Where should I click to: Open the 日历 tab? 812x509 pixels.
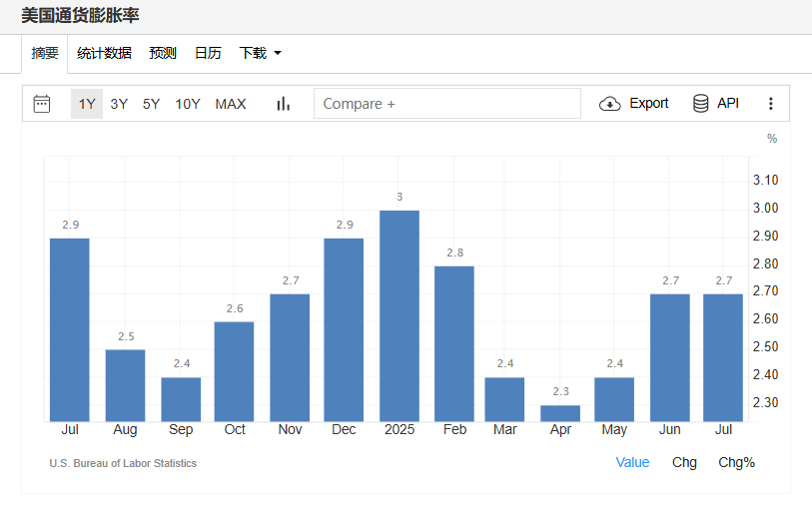208,53
